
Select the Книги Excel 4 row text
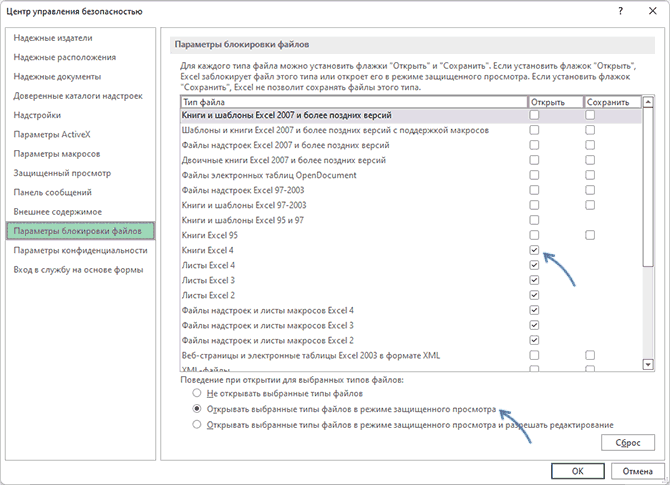[x=208, y=250]
